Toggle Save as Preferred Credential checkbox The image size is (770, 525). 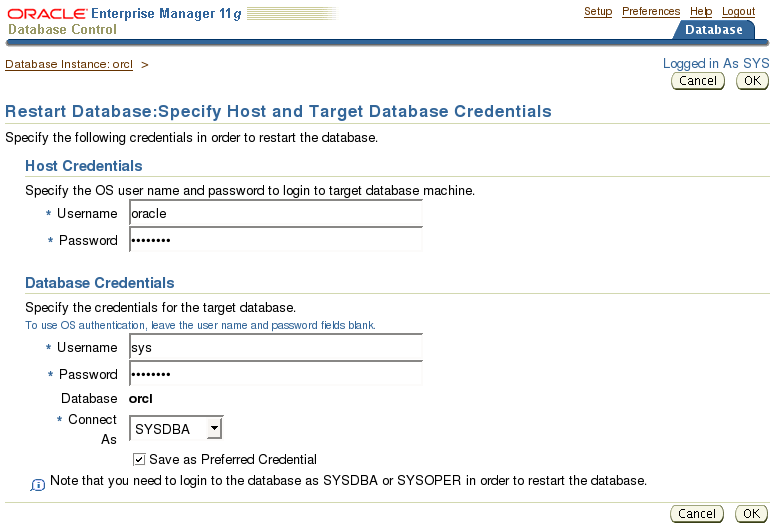[139, 459]
